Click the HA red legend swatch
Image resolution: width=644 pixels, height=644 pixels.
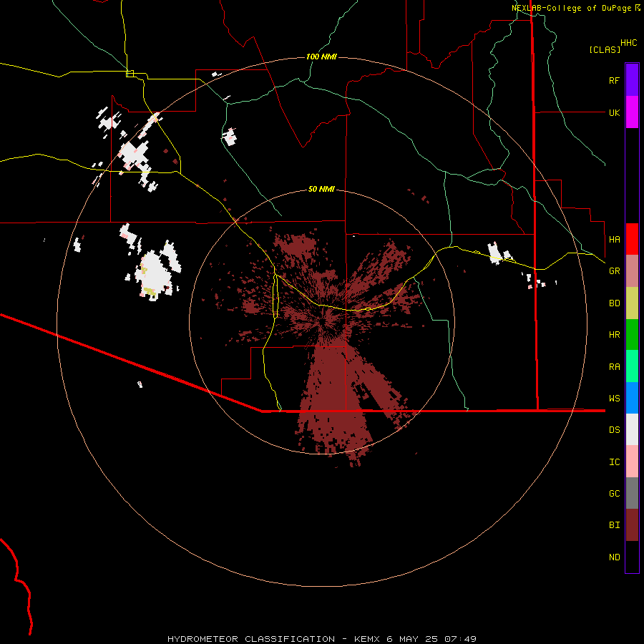632,239
